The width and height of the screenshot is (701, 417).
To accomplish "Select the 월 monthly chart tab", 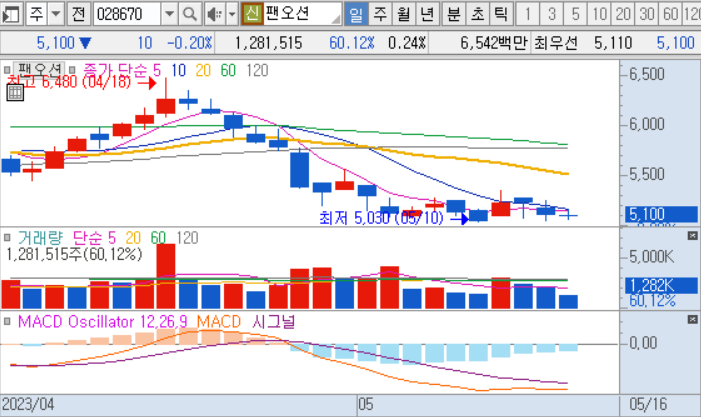I will 404,14.
